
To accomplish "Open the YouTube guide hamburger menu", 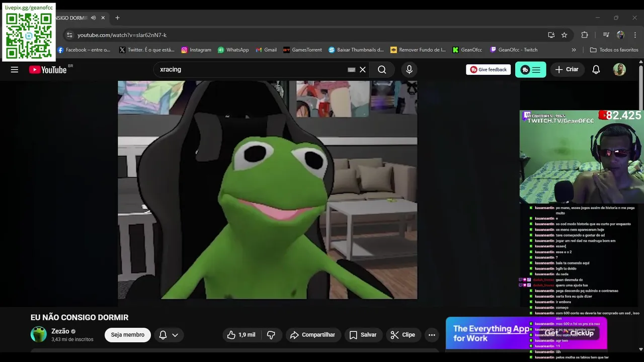I will click(15, 70).
